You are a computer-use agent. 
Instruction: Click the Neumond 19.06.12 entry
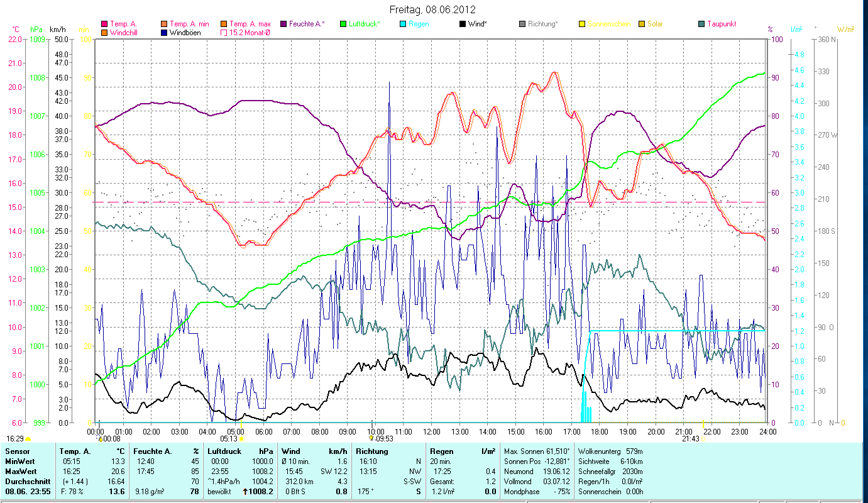(x=536, y=472)
